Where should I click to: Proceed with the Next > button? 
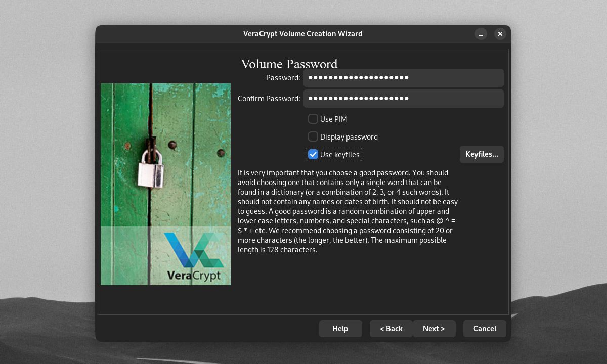[x=434, y=329]
